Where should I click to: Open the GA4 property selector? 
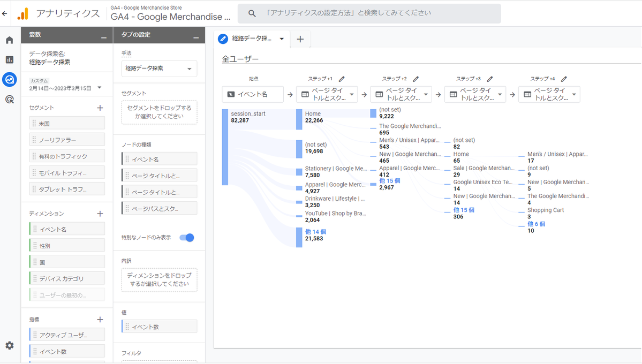tap(170, 13)
